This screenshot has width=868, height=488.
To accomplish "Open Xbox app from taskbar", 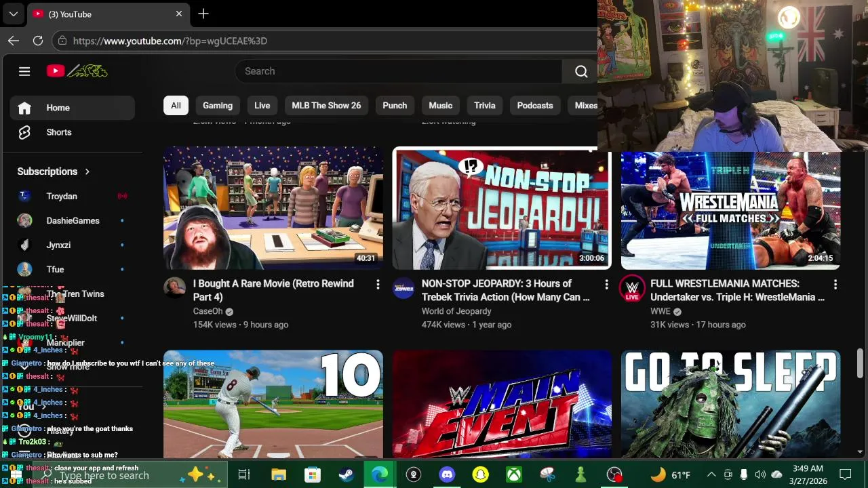I will tap(515, 475).
